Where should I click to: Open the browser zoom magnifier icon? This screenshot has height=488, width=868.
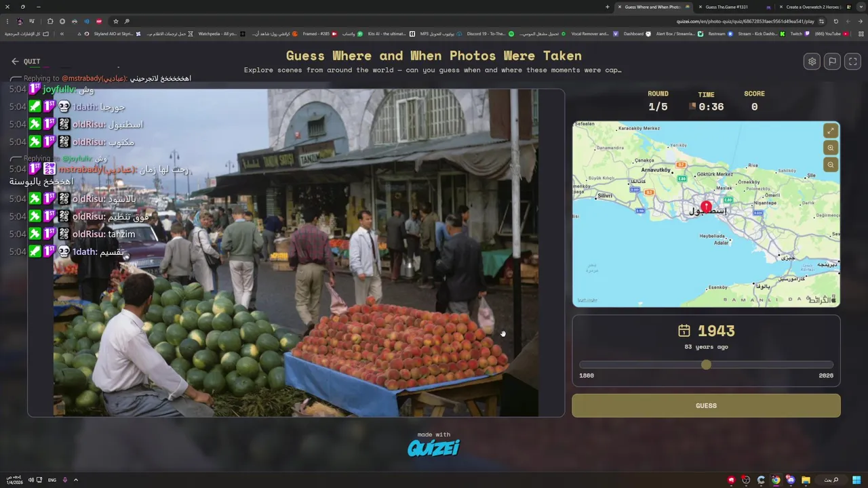[127, 22]
